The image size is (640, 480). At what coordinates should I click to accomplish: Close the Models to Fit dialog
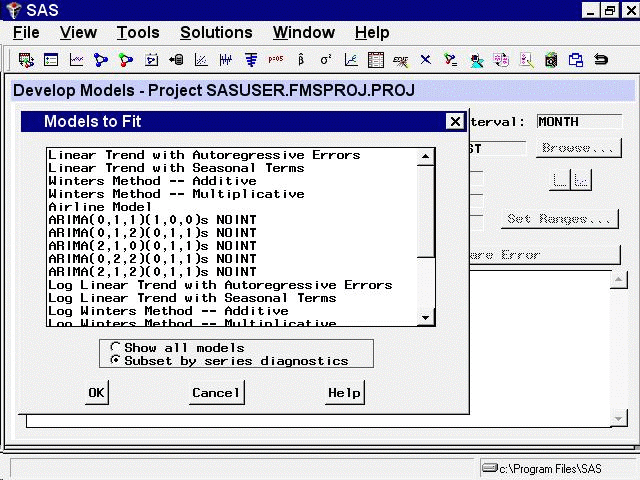(x=454, y=123)
